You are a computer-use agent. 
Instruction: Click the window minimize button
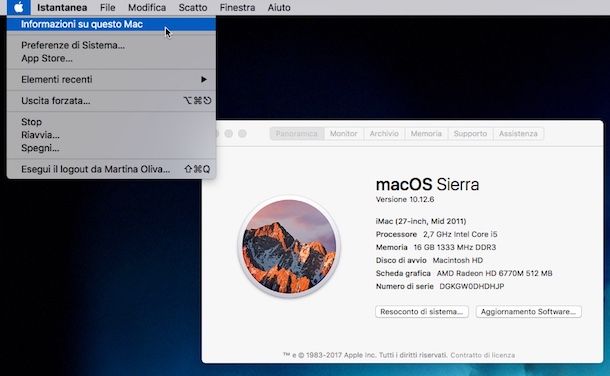click(x=229, y=133)
